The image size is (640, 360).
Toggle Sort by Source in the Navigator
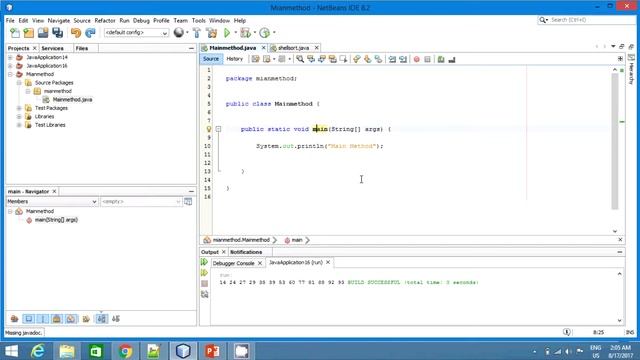116,319
